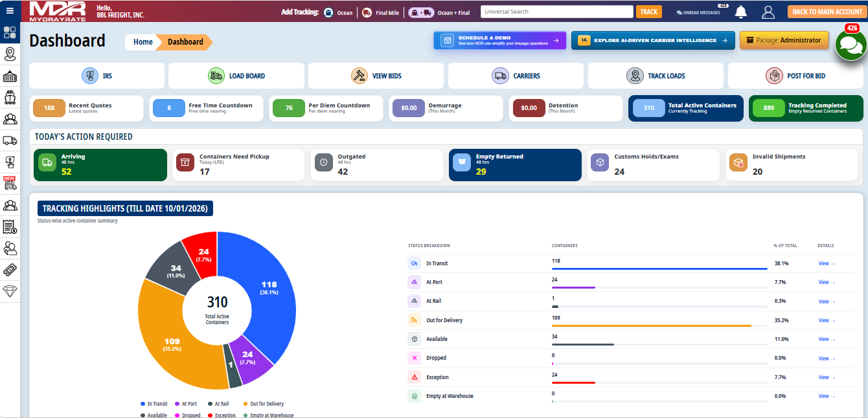This screenshot has height=418, width=868.
Task: Click the Final Mile truck icon
Action: (367, 12)
